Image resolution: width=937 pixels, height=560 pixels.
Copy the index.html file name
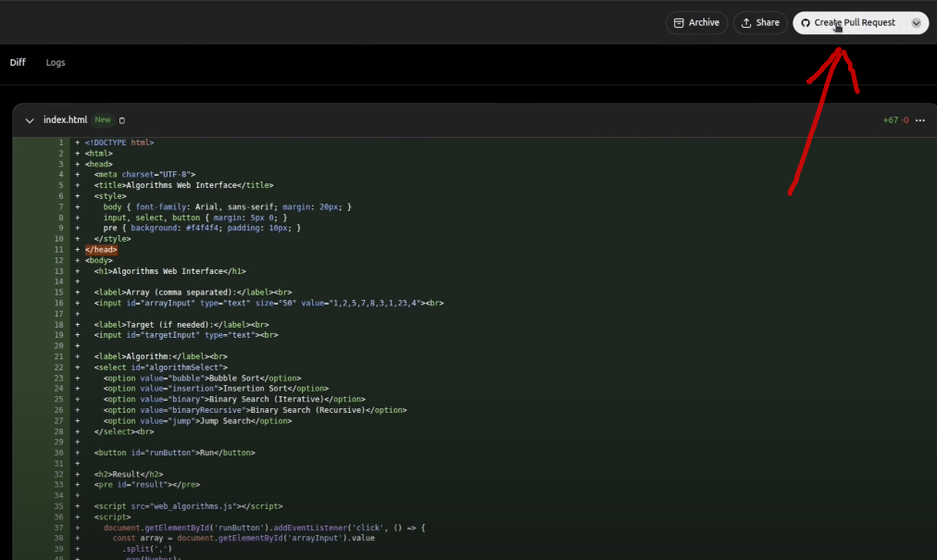click(122, 120)
